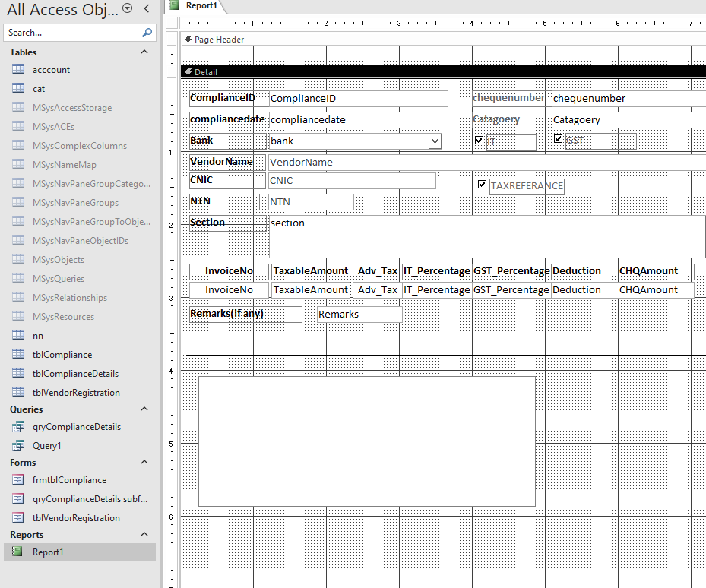706x588 pixels.
Task: Click the MSysAccessStorage table icon
Action: pos(18,106)
